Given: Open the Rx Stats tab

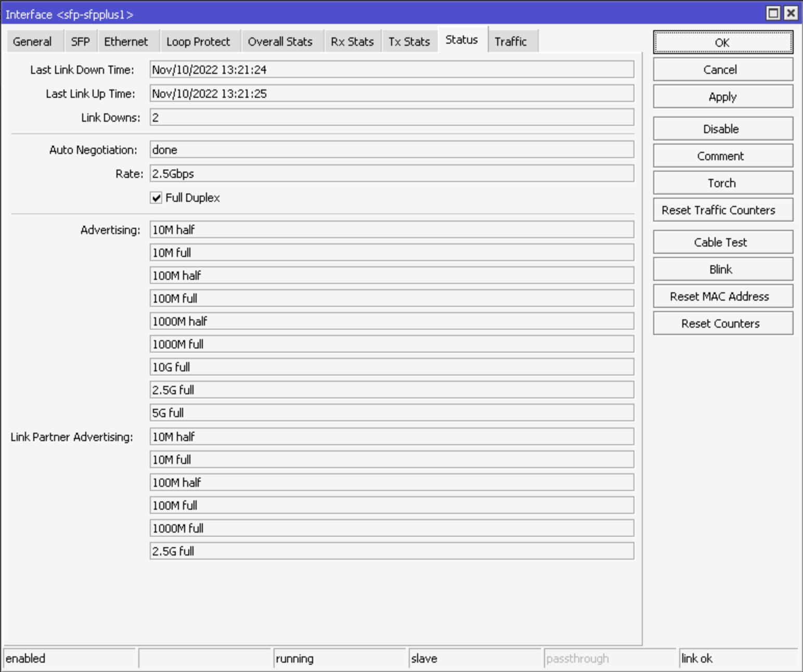Looking at the screenshot, I should pos(352,42).
